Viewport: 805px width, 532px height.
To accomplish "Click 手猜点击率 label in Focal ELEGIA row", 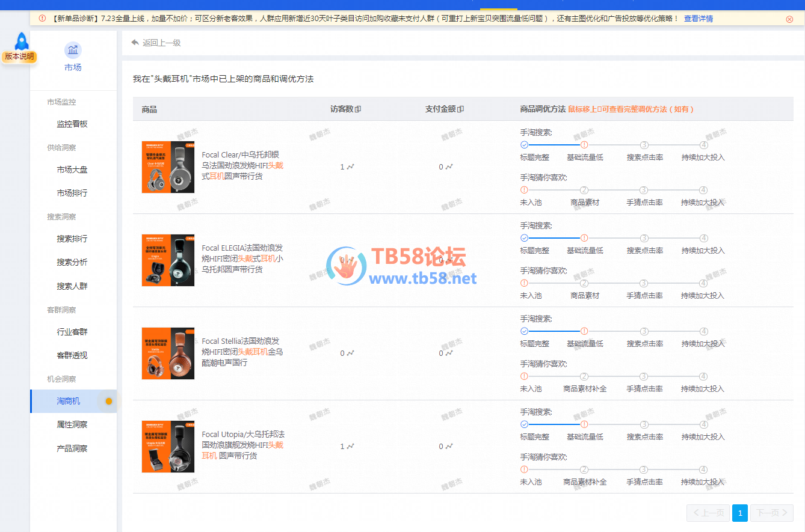I will (x=645, y=296).
